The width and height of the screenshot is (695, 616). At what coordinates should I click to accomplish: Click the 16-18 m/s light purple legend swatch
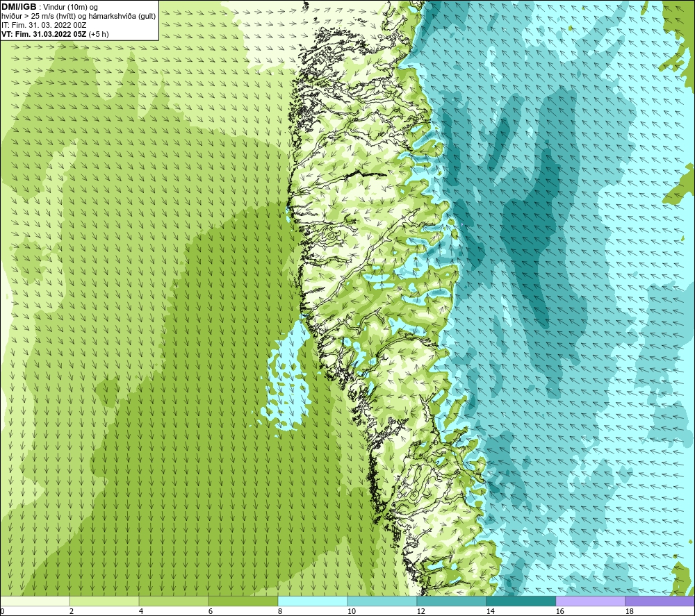coord(590,601)
